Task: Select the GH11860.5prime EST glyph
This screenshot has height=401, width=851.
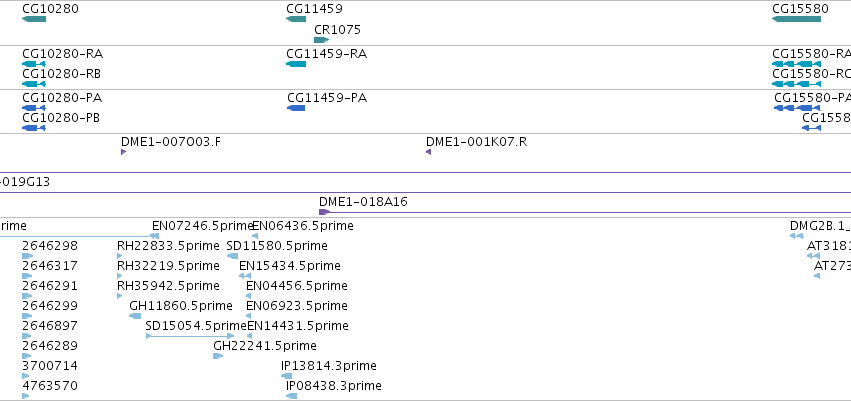Action: (135, 316)
